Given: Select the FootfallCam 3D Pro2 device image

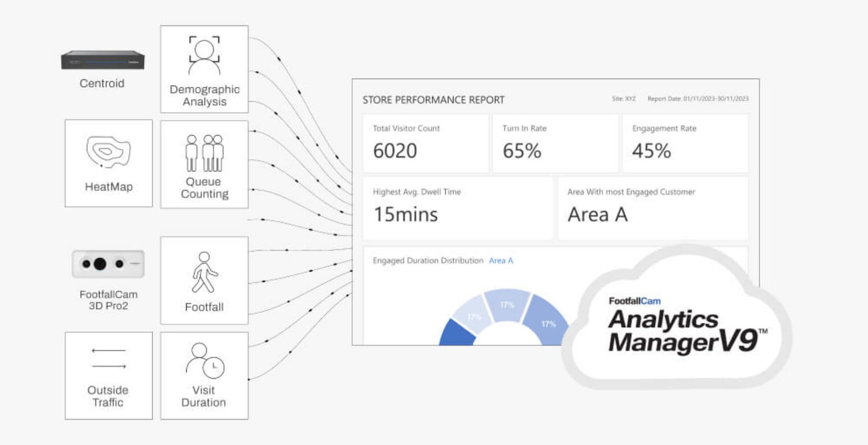Looking at the screenshot, I should pyautogui.click(x=108, y=264).
